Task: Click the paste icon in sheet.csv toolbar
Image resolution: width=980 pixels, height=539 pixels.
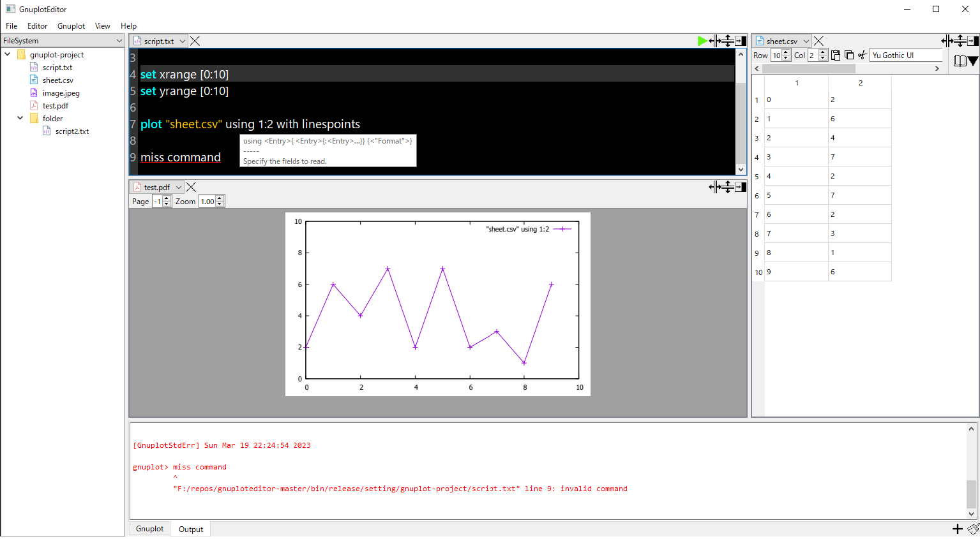Action: (x=836, y=55)
